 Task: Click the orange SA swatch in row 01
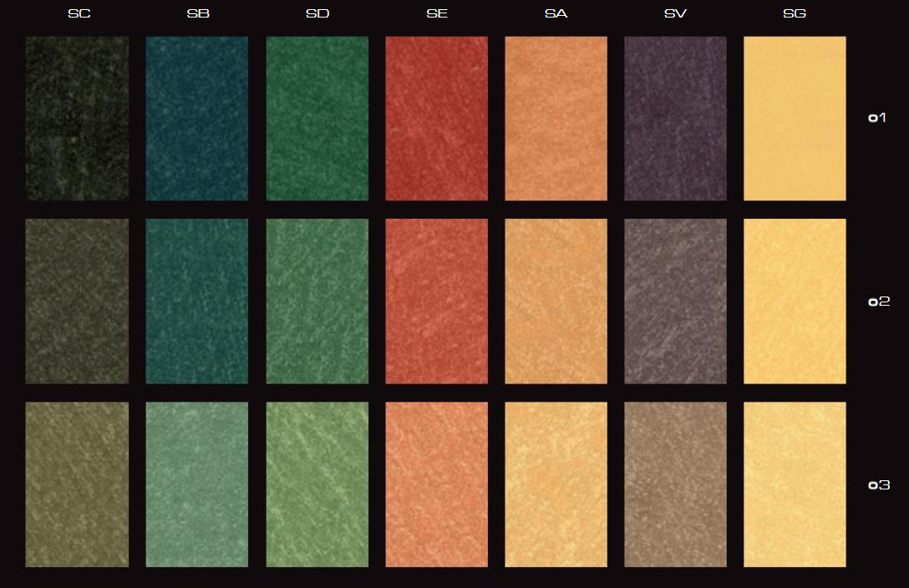pos(556,118)
